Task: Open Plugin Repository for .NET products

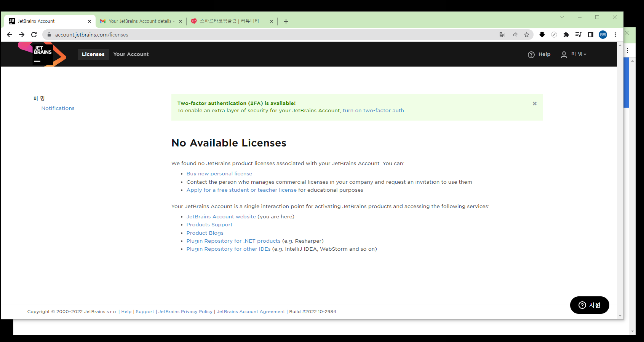Action: point(233,241)
